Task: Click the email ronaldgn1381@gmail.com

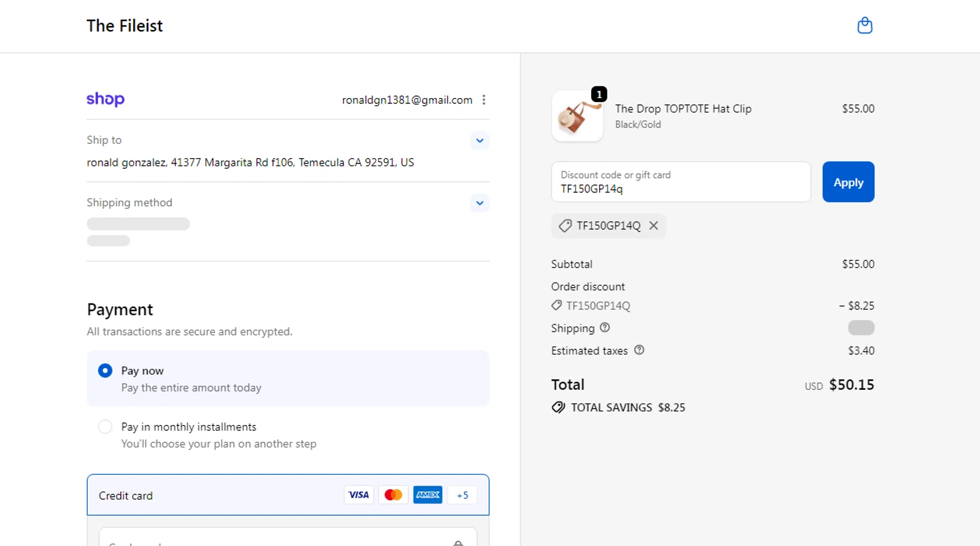Action: (407, 100)
